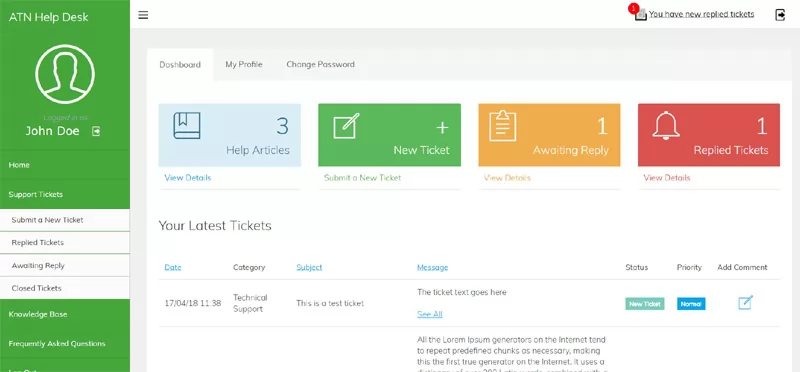
Task: Click the 'You have new replied tickets' link
Action: [702, 14]
